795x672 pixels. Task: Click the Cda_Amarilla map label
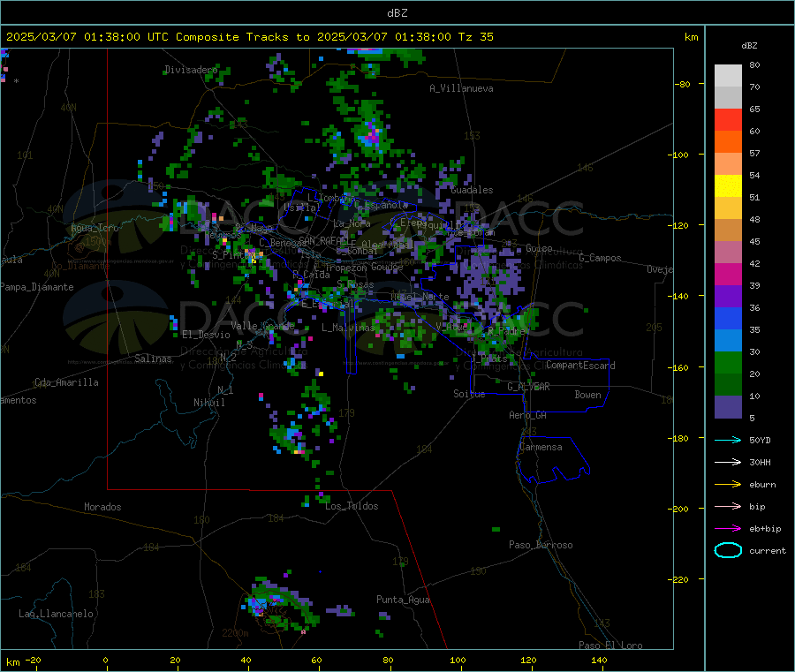point(66,382)
